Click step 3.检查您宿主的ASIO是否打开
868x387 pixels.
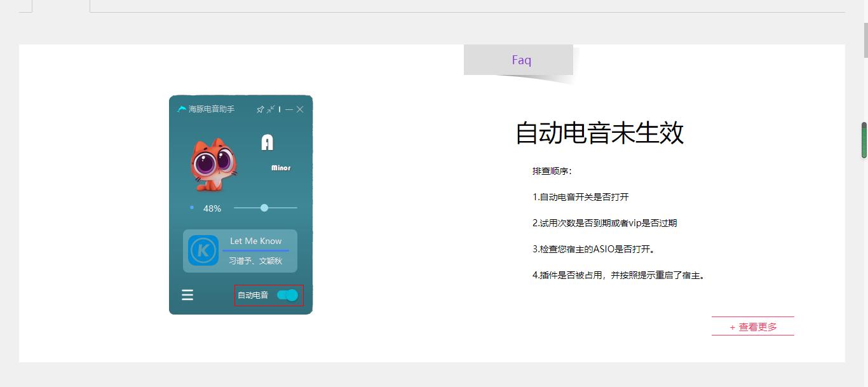pos(593,249)
